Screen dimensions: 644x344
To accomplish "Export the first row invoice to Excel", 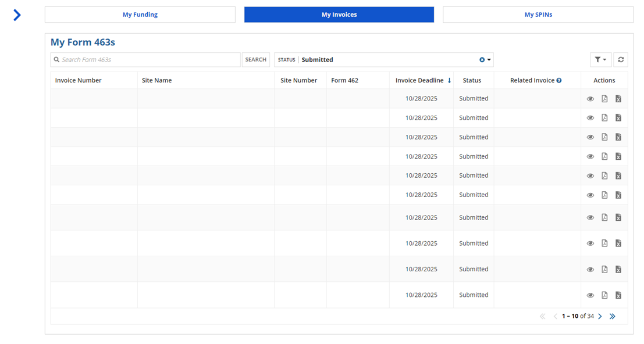I will [x=618, y=99].
